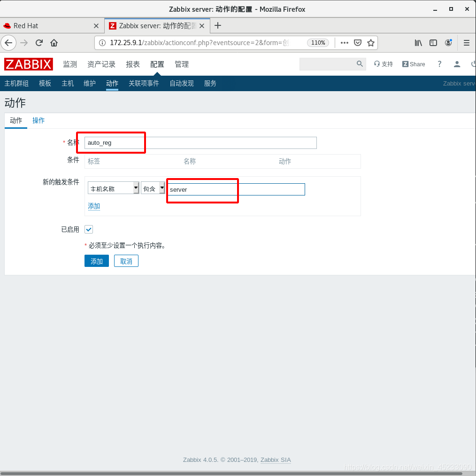This screenshot has height=476, width=476.
Task: Open the user profile icon
Action: (x=457, y=64)
